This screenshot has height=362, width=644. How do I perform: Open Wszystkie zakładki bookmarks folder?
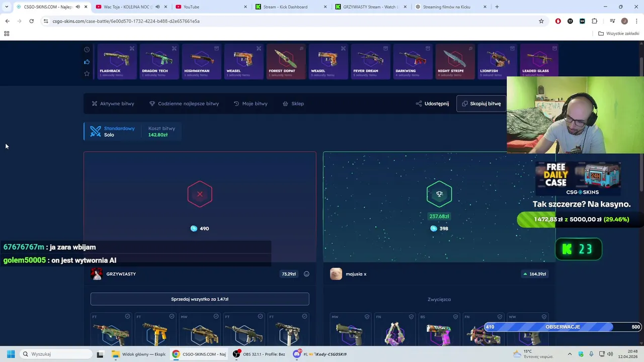[619, 34]
